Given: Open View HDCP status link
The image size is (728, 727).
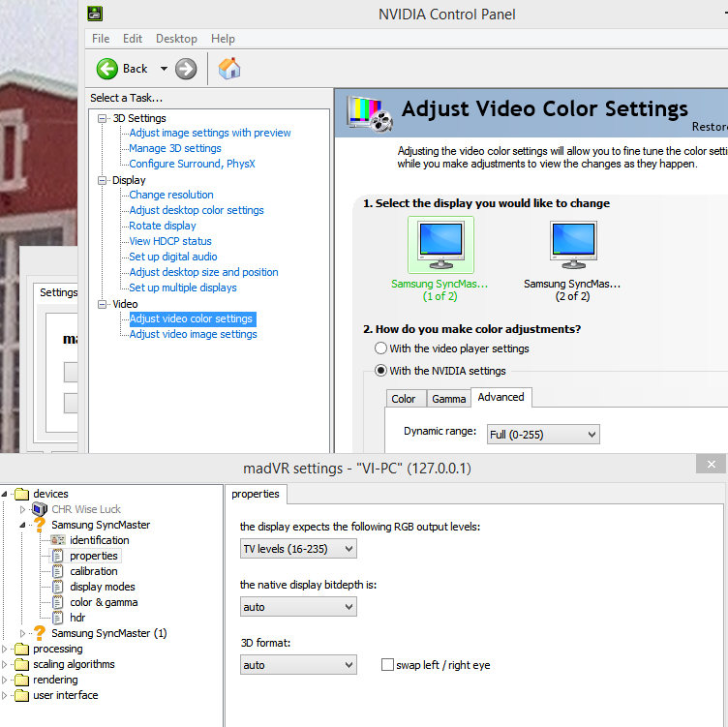Looking at the screenshot, I should (x=170, y=241).
